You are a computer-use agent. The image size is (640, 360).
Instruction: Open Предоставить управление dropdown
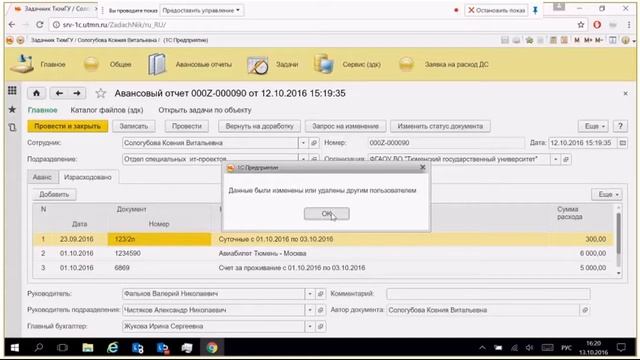click(201, 10)
